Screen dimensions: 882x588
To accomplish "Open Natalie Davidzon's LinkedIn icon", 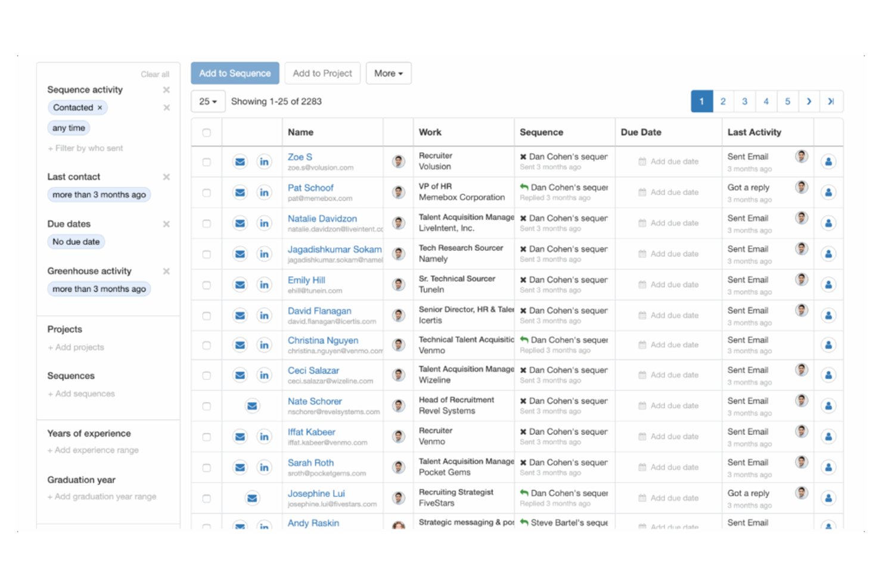I will click(x=264, y=223).
